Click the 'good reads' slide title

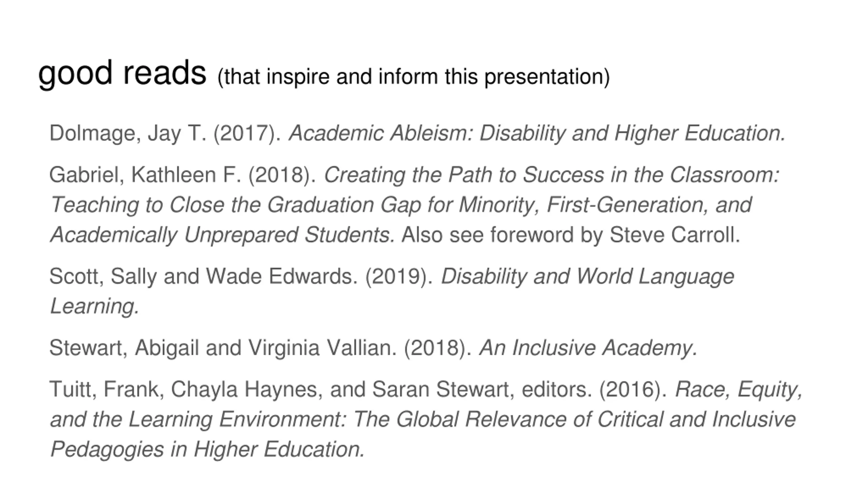[122, 74]
